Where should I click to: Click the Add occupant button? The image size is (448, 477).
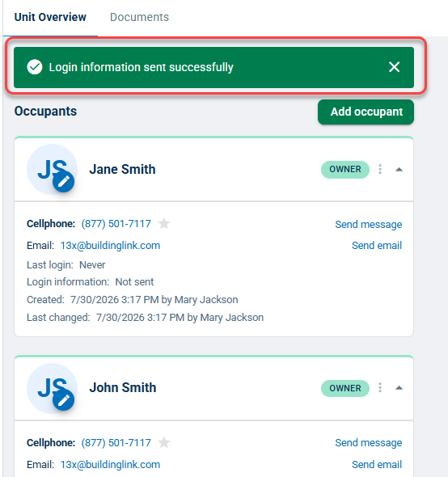(366, 112)
